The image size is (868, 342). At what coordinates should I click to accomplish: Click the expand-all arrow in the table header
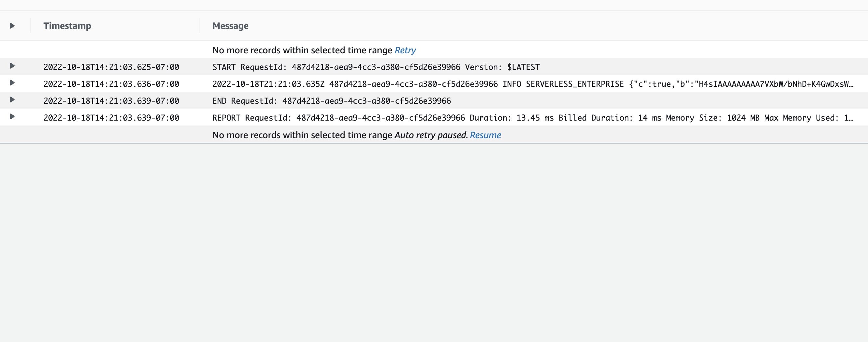13,26
